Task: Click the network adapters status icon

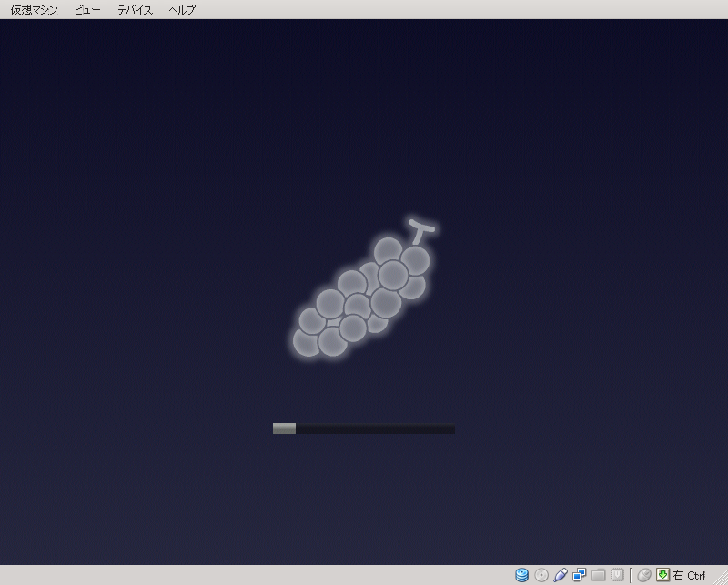Action: click(581, 574)
